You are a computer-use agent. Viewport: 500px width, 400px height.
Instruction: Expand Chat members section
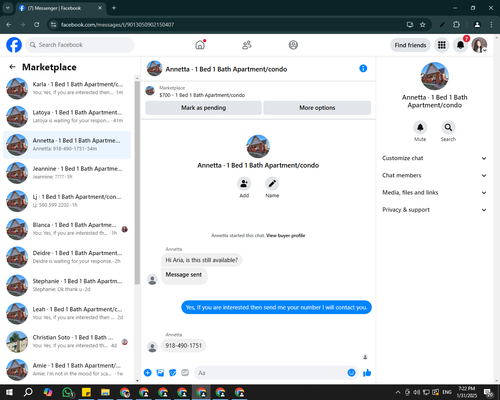tap(434, 175)
